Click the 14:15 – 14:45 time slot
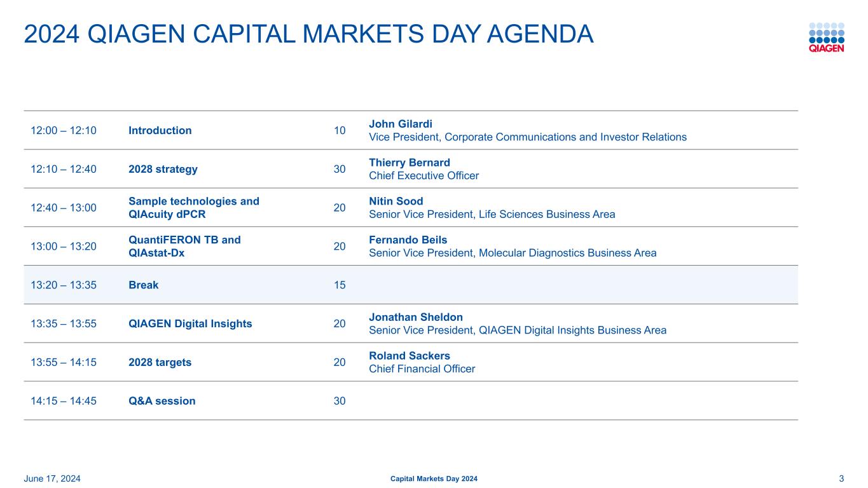The image size is (868, 488). [64, 402]
